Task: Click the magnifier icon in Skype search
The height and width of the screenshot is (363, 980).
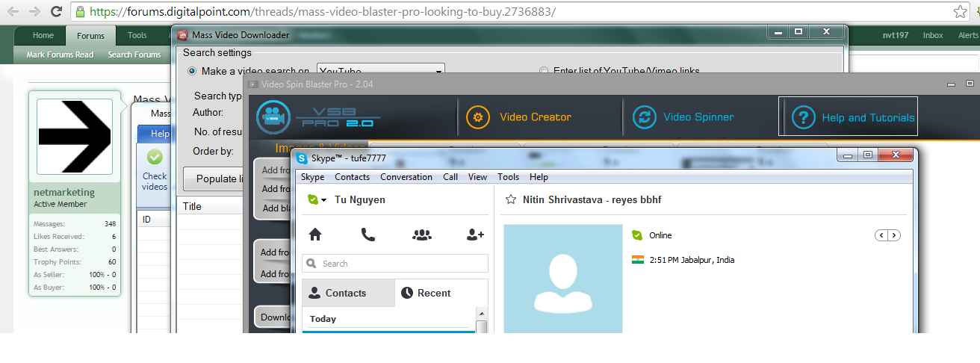Action: click(312, 264)
